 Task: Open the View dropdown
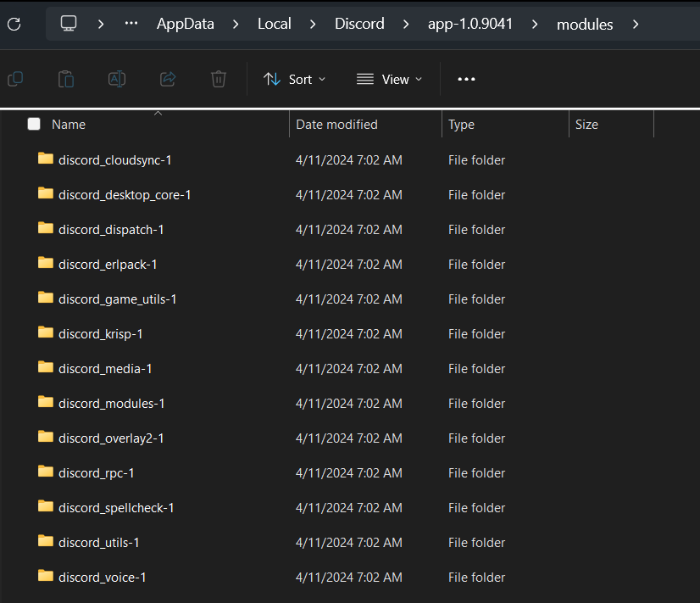[389, 79]
